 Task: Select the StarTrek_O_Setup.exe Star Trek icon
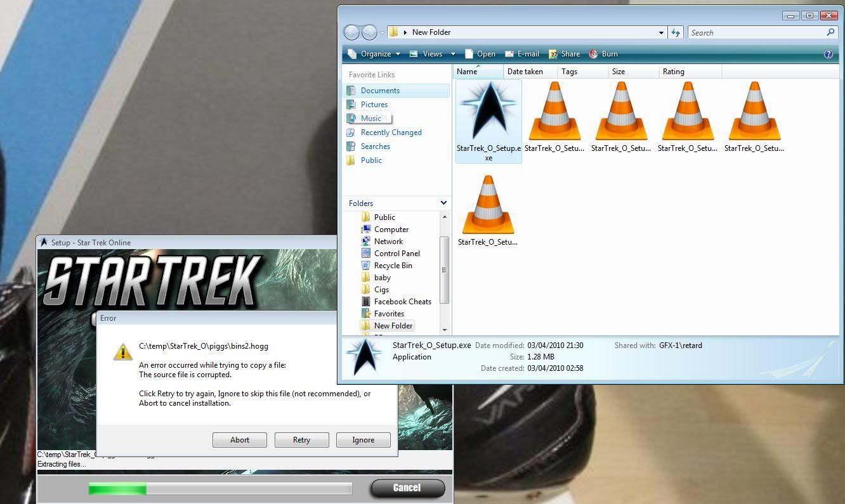(488, 112)
